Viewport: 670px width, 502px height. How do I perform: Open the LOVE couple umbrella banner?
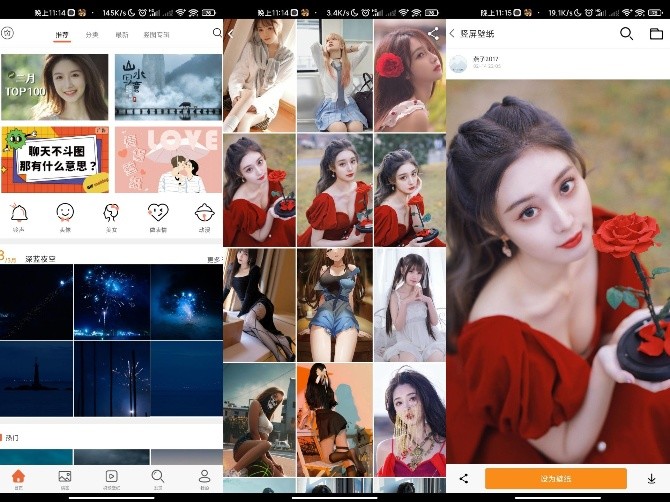coord(168,159)
